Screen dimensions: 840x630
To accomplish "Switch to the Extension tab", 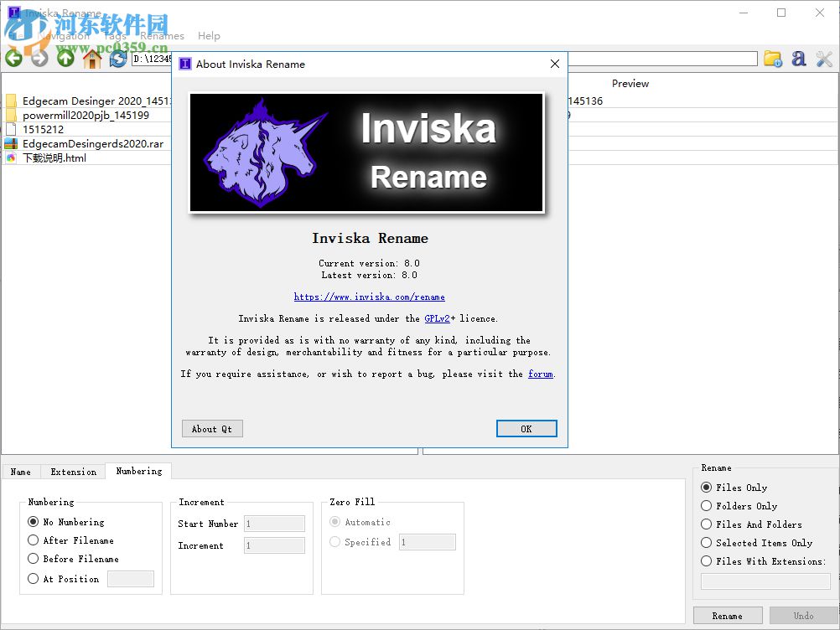I will pyautogui.click(x=72, y=472).
